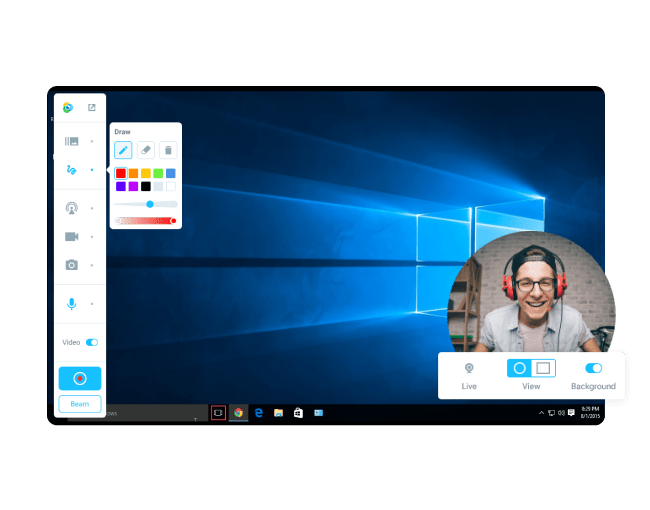Pick the black color swatch

(146, 186)
